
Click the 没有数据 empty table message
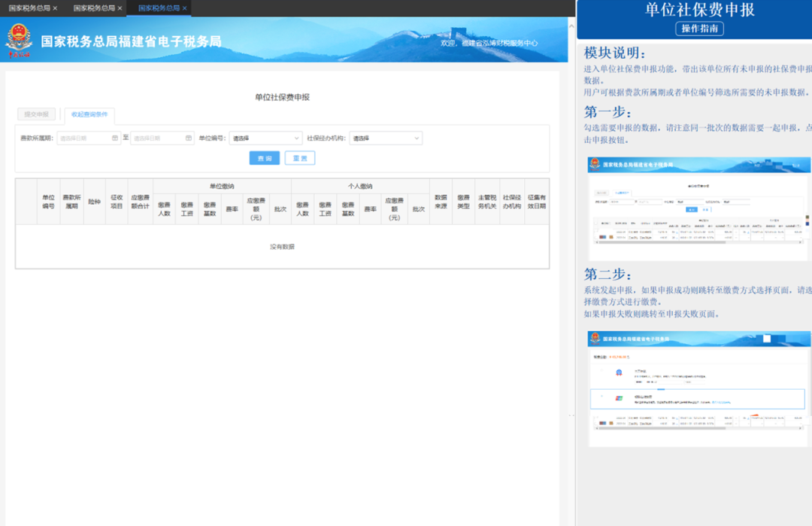[x=282, y=247]
